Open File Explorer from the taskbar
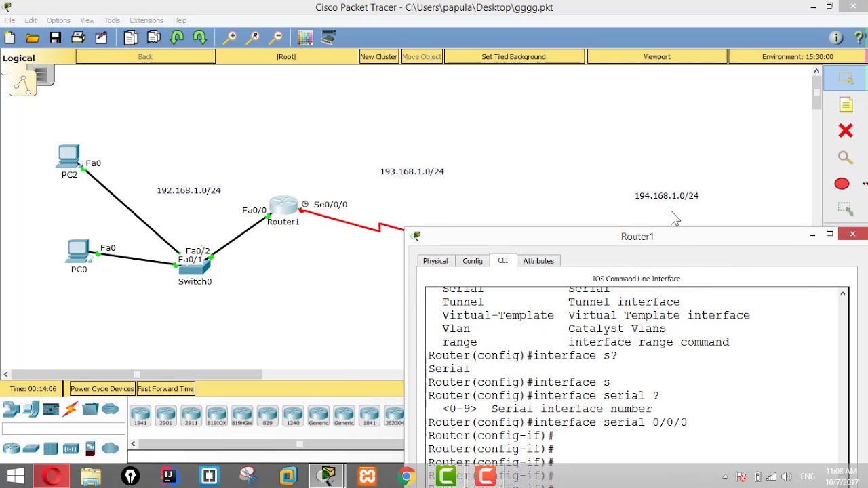This screenshot has width=868, height=488. 90,476
